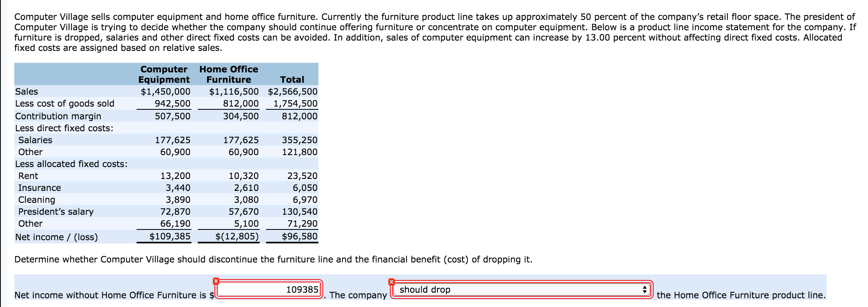This screenshot has height=307, width=868.
Task: Click the 121,800 total other direct value
Action: (300, 152)
